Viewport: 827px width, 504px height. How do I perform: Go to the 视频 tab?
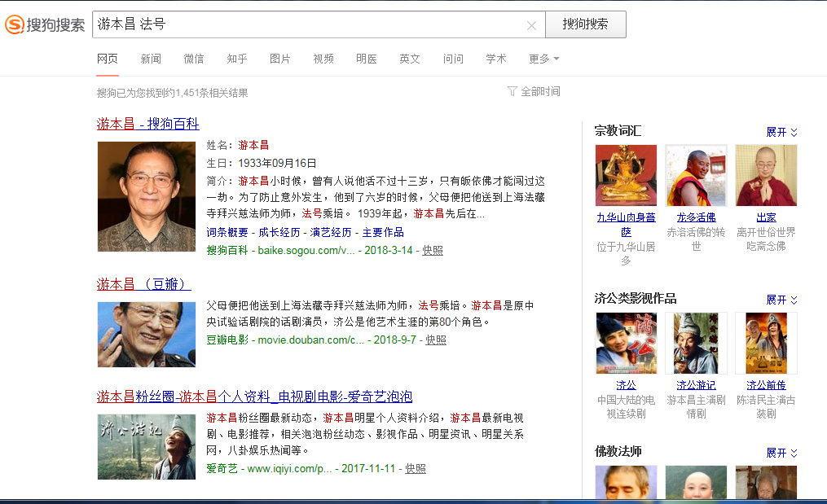[323, 59]
